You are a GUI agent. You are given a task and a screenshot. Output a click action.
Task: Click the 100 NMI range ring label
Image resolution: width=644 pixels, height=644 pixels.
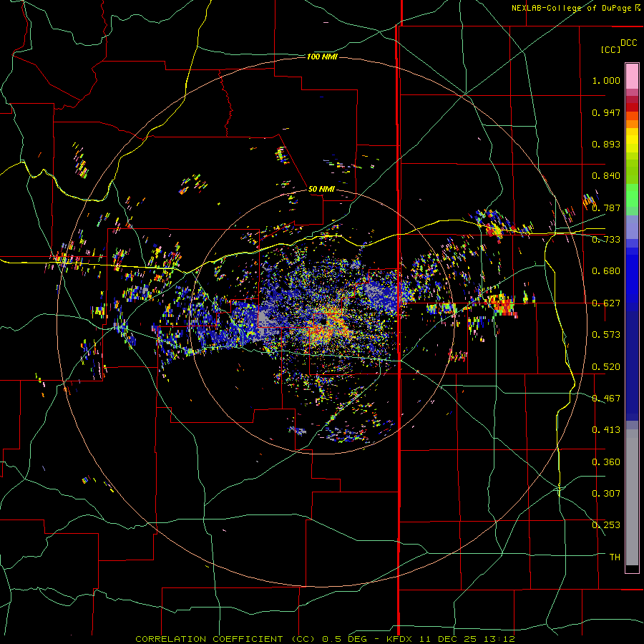322,57
